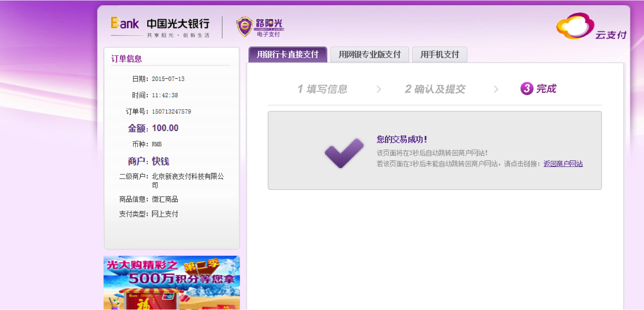
Task: Click the 完成 step label
Action: pyautogui.click(x=546, y=89)
